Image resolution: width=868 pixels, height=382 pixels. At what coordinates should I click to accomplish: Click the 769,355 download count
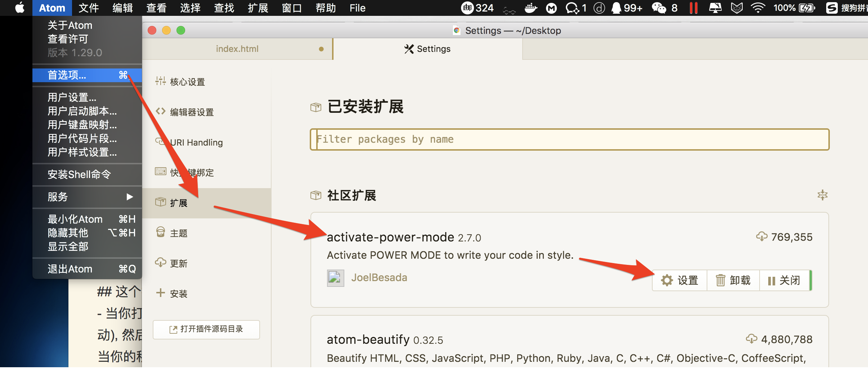pyautogui.click(x=792, y=237)
